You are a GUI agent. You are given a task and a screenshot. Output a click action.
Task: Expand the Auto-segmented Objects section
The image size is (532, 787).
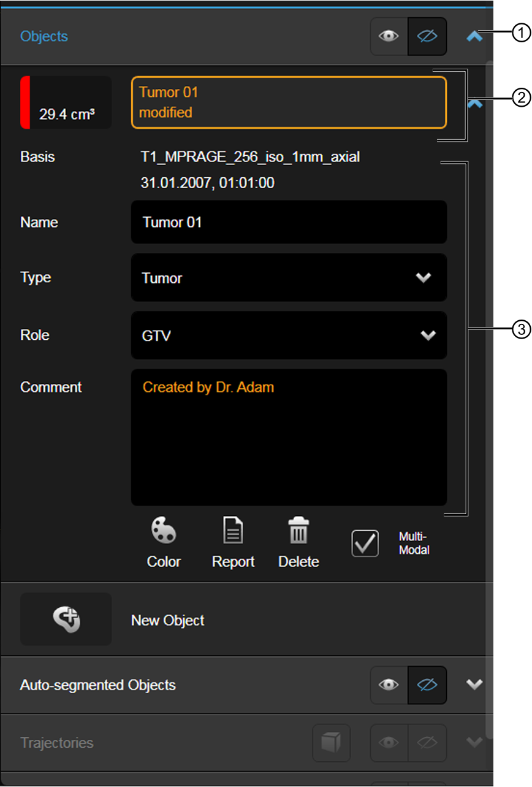point(475,685)
